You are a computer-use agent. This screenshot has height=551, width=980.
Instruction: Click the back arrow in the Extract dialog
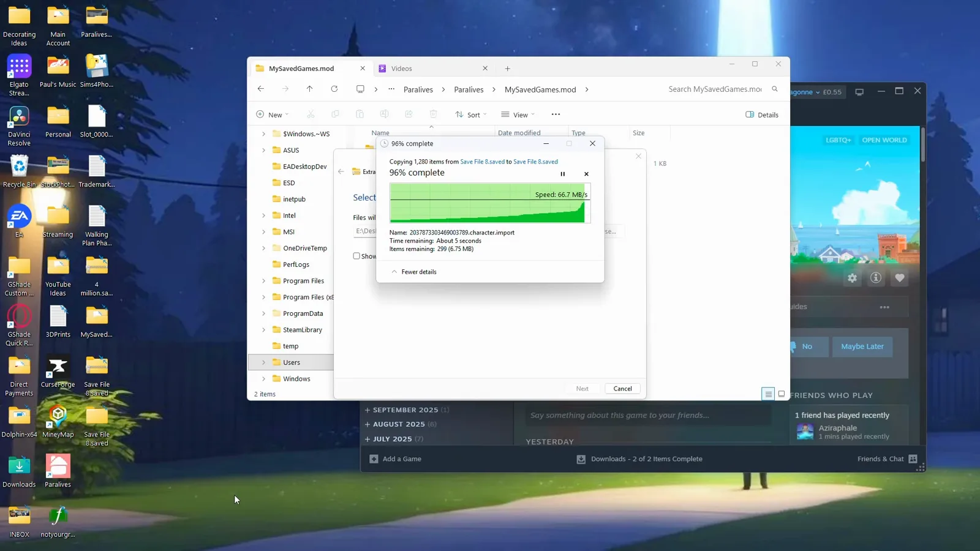tap(341, 172)
